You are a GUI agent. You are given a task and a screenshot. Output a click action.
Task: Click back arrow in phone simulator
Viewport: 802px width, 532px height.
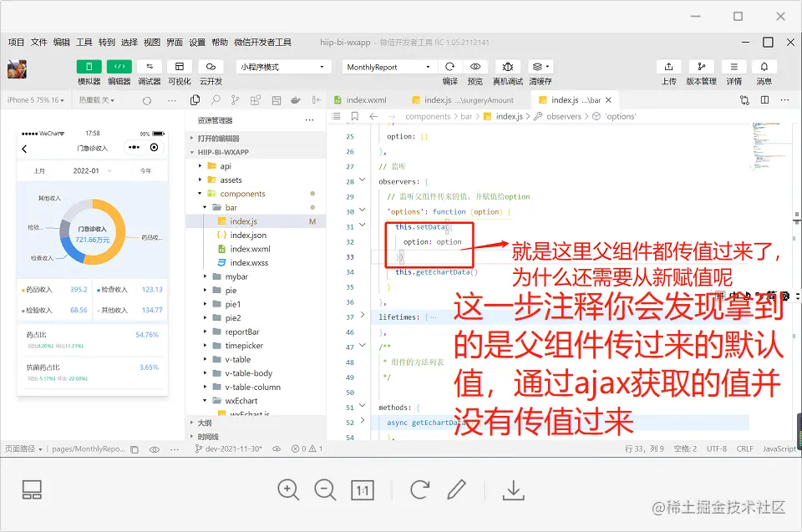[24, 149]
